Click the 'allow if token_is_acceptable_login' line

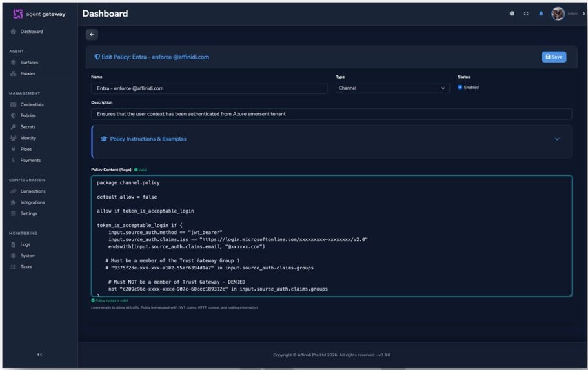click(145, 211)
